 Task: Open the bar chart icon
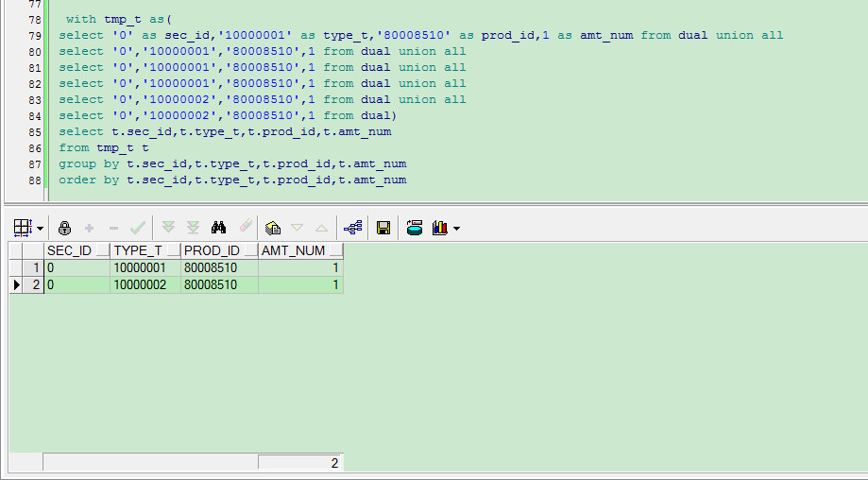click(x=440, y=228)
